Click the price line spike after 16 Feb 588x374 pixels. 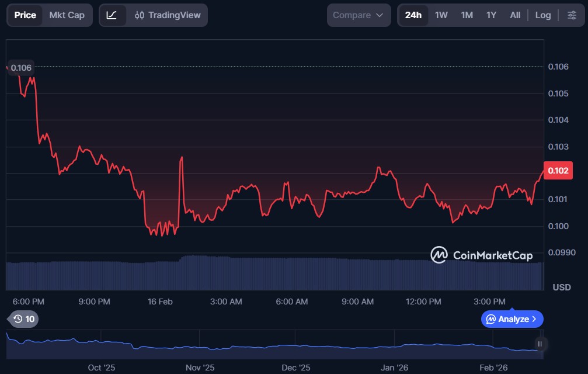click(x=182, y=158)
